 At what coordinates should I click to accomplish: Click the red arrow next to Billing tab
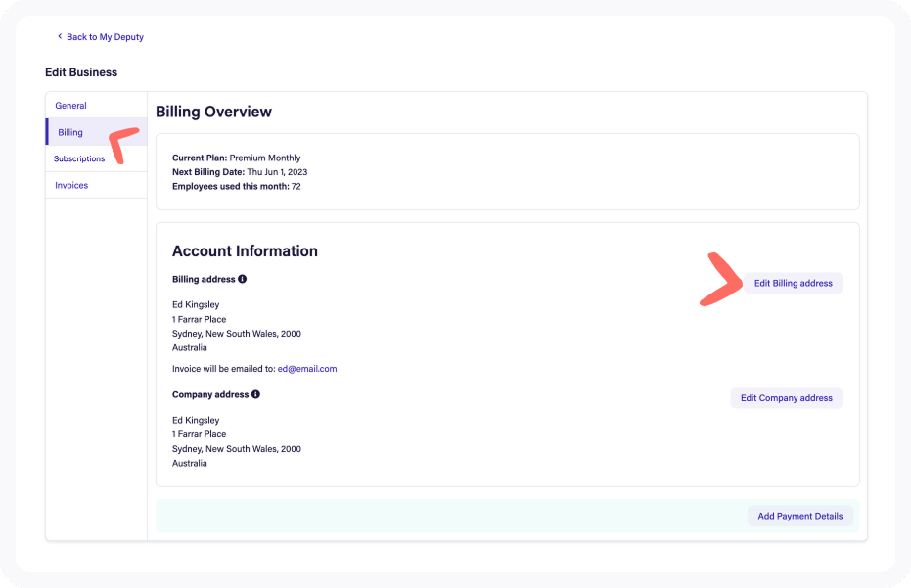tap(123, 145)
